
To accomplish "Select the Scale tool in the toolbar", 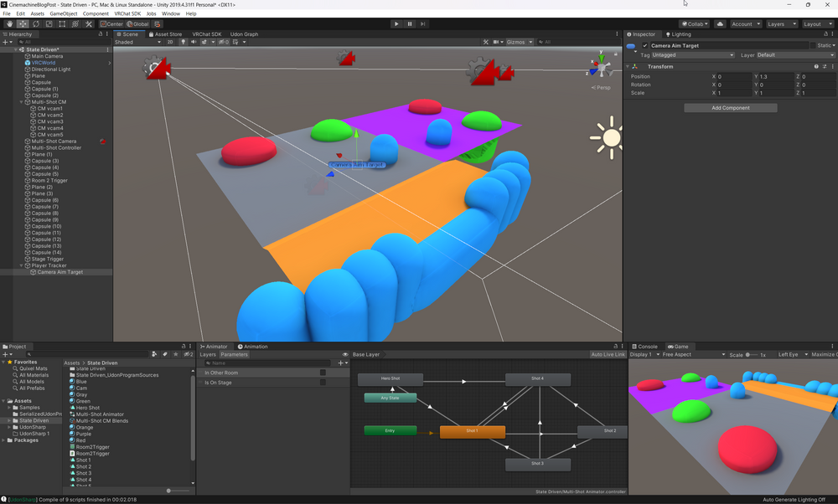I will tap(49, 23).
